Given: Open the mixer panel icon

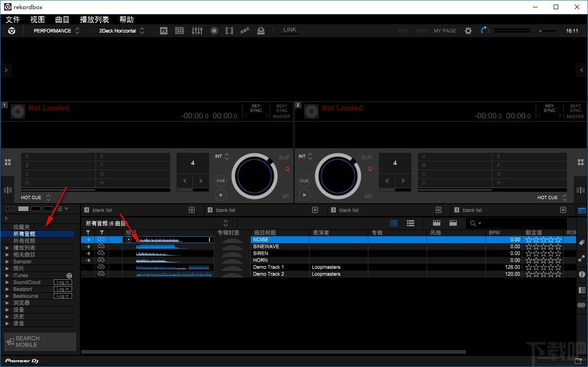Looking at the screenshot, I should coord(197,31).
